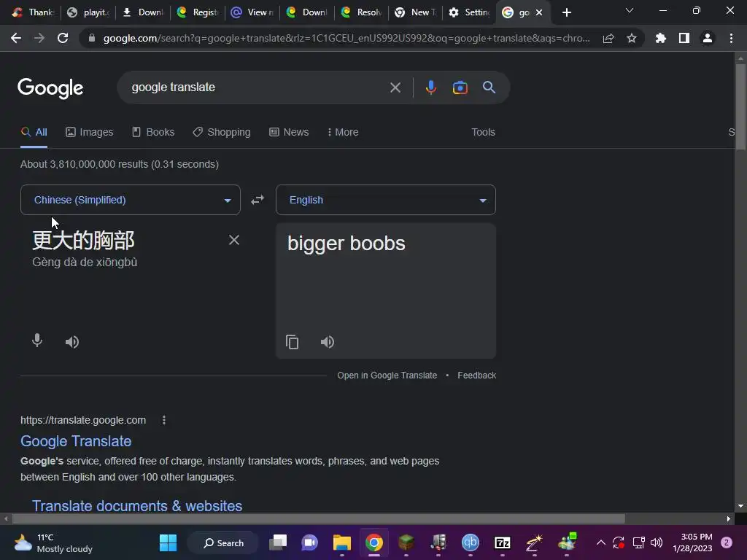Open Task View on the taskbar
The image size is (747, 560).
[278, 542]
